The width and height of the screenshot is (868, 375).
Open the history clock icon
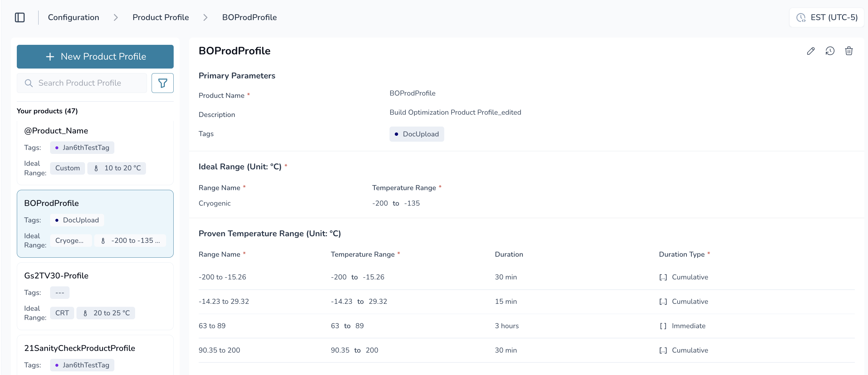[x=830, y=51]
